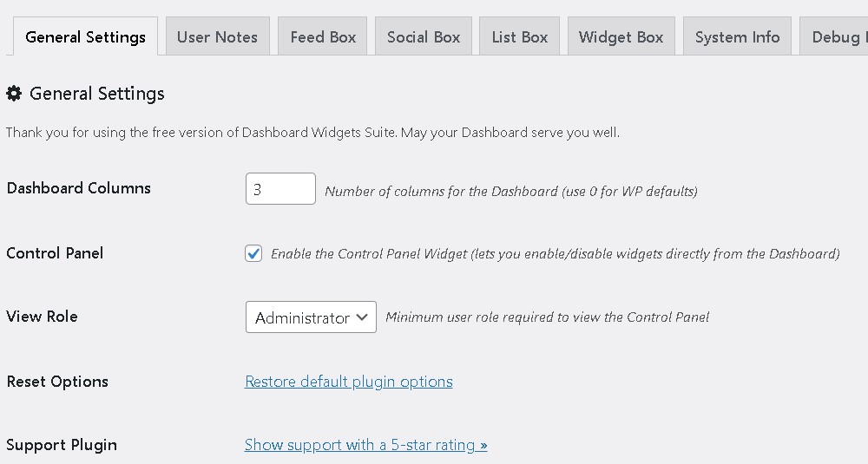The width and height of the screenshot is (868, 464).
Task: Go to the Social Box tab
Action: coord(424,37)
